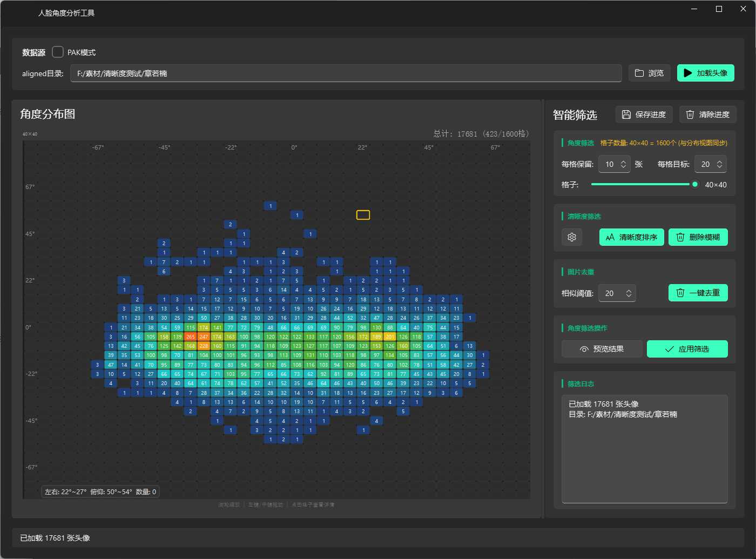Open 预览结果 preview with eye icon
Image resolution: width=756 pixels, height=559 pixels.
click(x=602, y=349)
